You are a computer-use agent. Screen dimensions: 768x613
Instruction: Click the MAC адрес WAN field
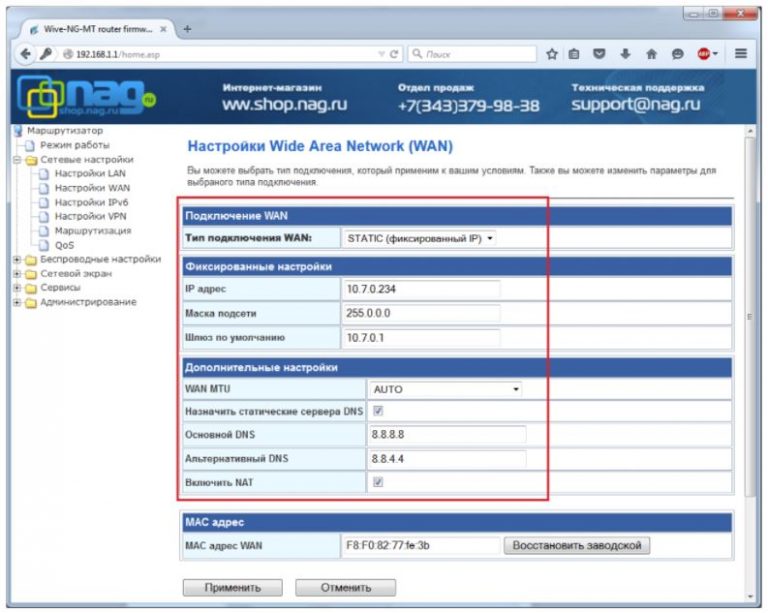click(421, 545)
